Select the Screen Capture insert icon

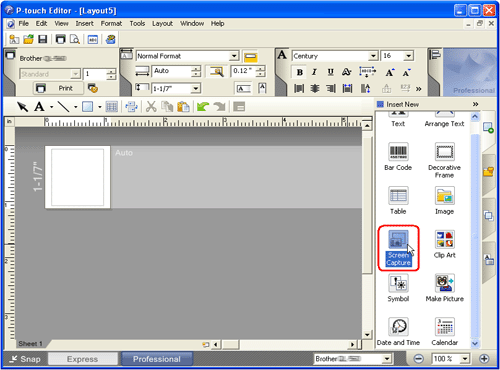click(398, 239)
